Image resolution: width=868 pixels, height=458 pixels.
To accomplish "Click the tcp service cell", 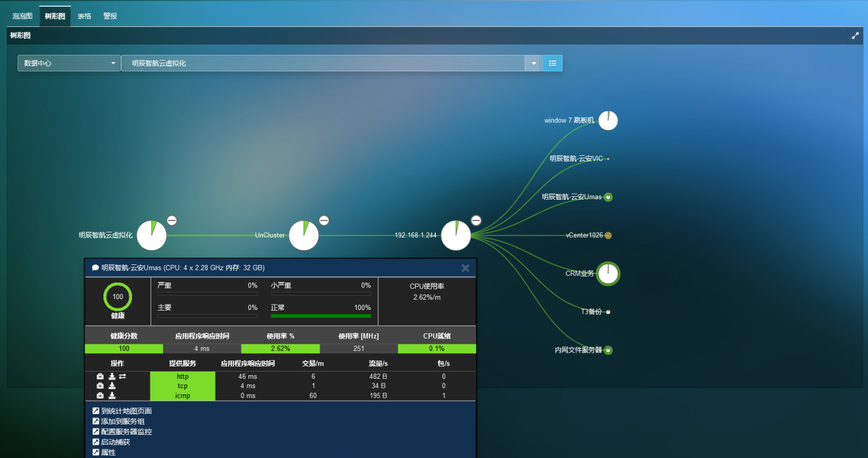I will [183, 386].
